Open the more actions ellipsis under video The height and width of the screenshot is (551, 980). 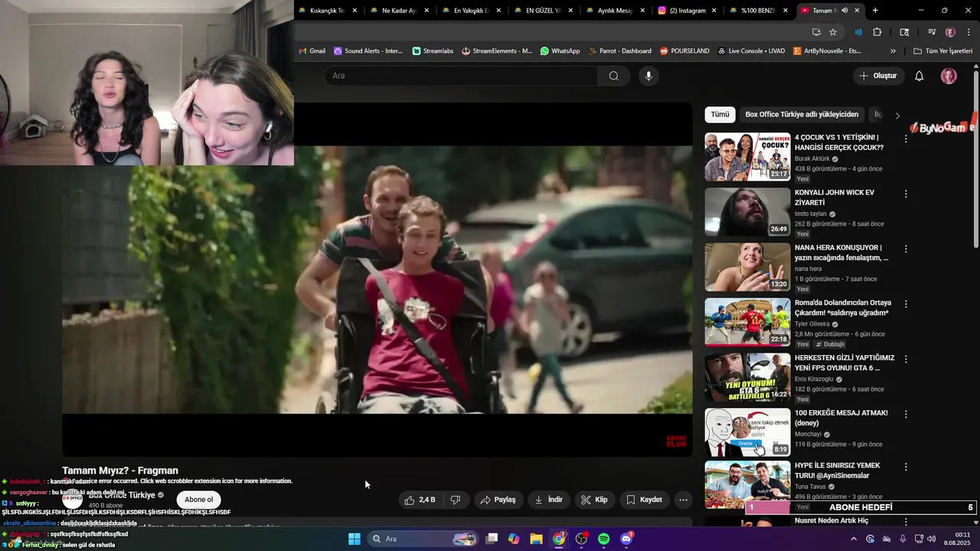(684, 500)
